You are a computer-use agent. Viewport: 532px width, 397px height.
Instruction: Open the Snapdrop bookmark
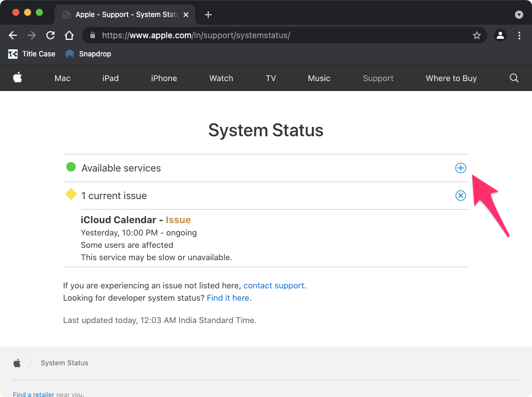(89, 54)
